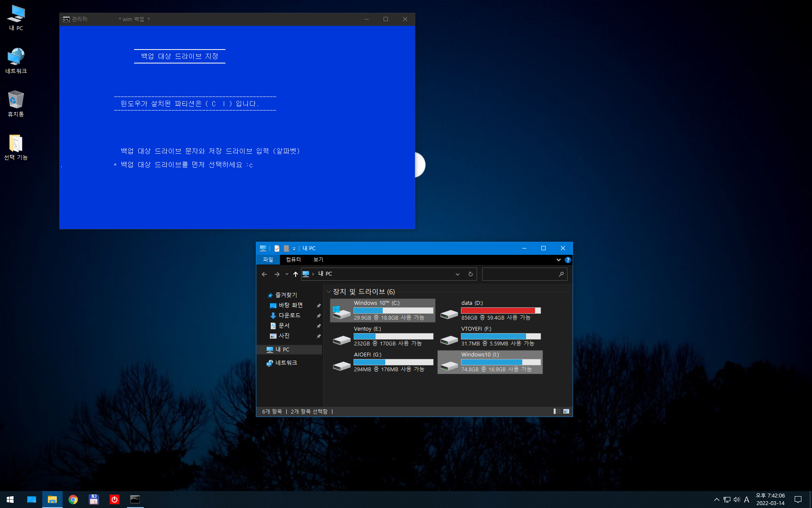Go forward in Explorer navigation
Image resolution: width=812 pixels, height=508 pixels.
pyautogui.click(x=277, y=274)
